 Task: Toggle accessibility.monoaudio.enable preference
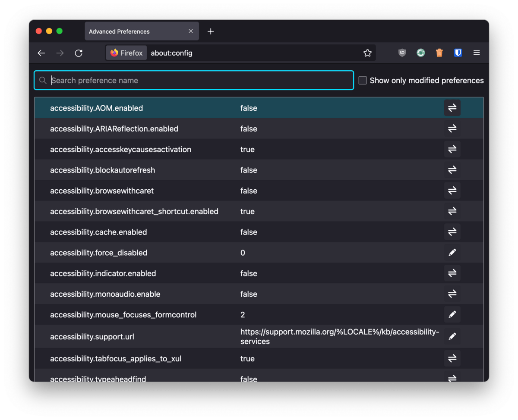pyautogui.click(x=452, y=294)
